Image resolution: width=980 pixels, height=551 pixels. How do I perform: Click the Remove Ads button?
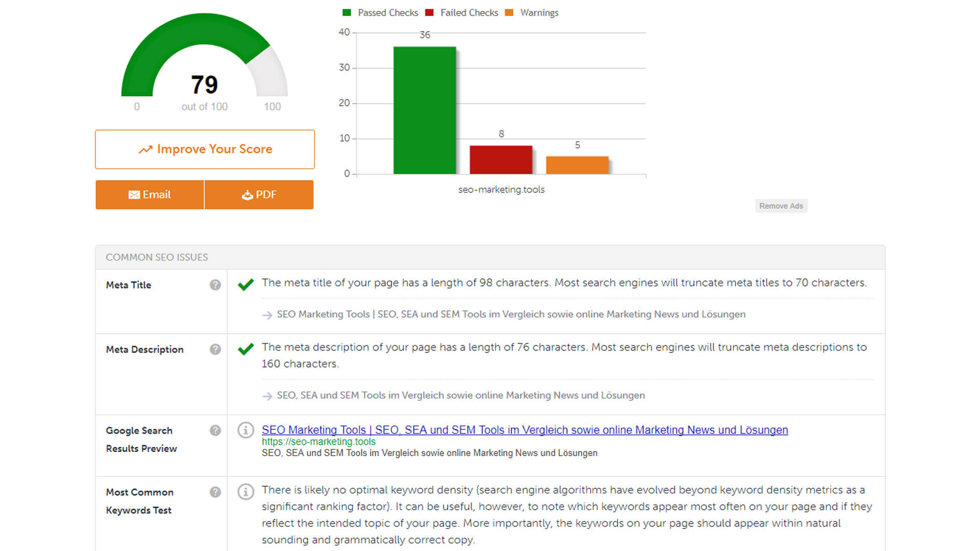point(781,206)
